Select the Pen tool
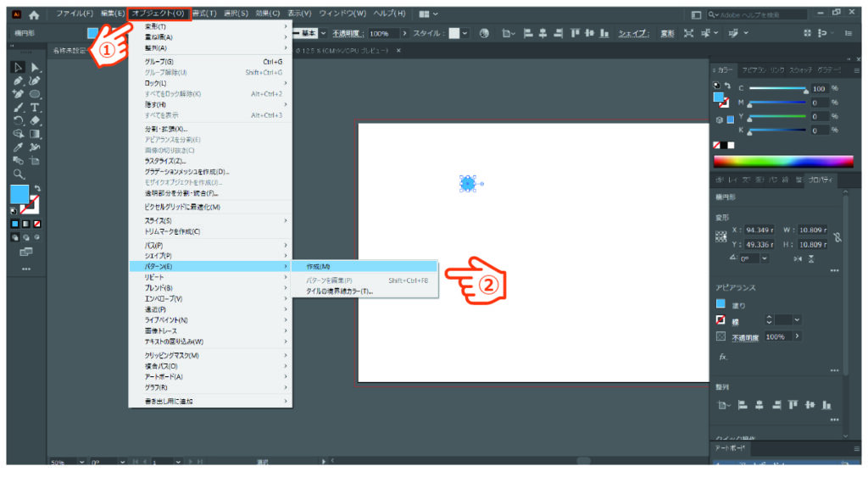This screenshot has height=494, width=868. pyautogui.click(x=18, y=80)
